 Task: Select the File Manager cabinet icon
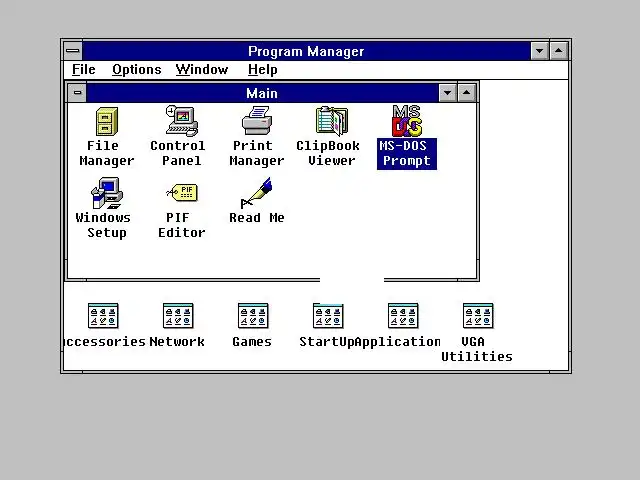pyautogui.click(x=107, y=121)
